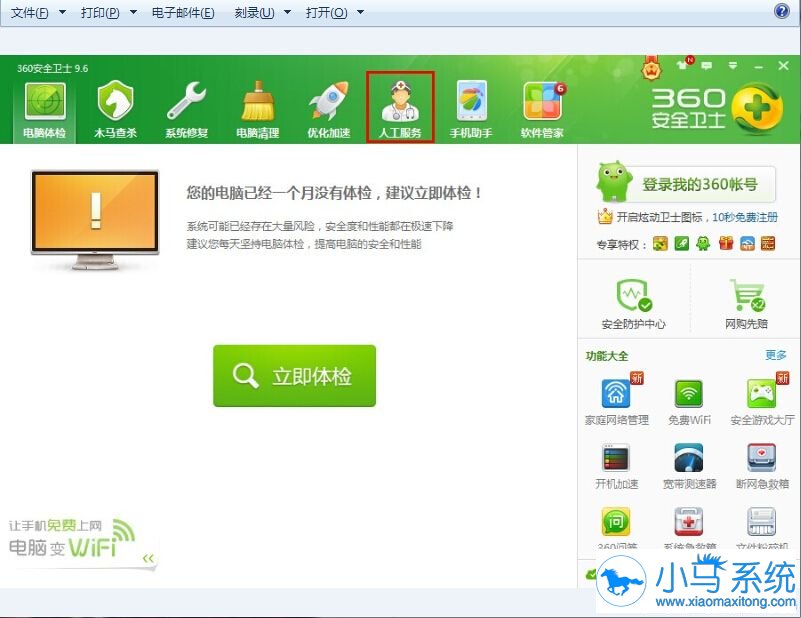Click the 立即体检 green button

pos(294,376)
